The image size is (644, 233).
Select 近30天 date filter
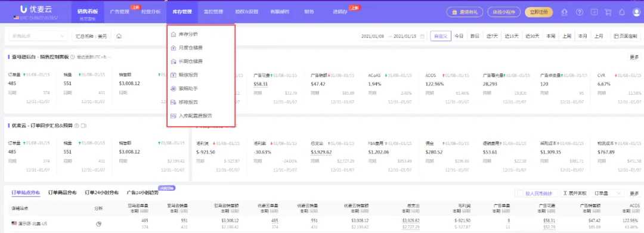pyautogui.click(x=532, y=36)
